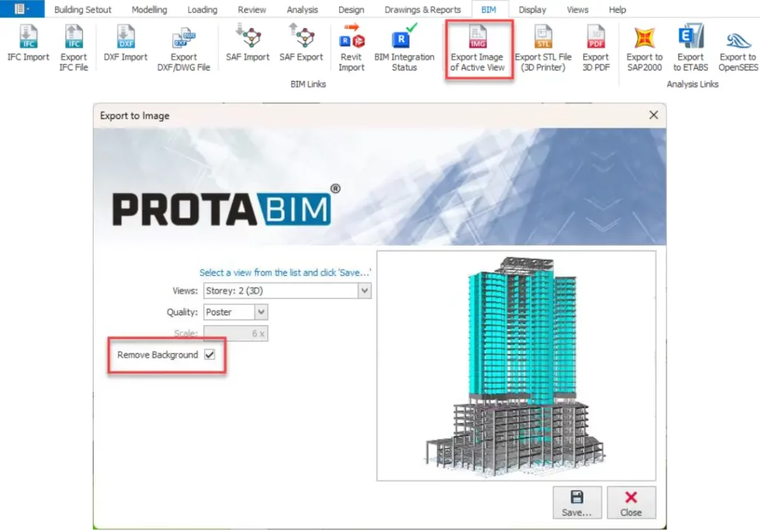Open the Help tab

tap(617, 10)
